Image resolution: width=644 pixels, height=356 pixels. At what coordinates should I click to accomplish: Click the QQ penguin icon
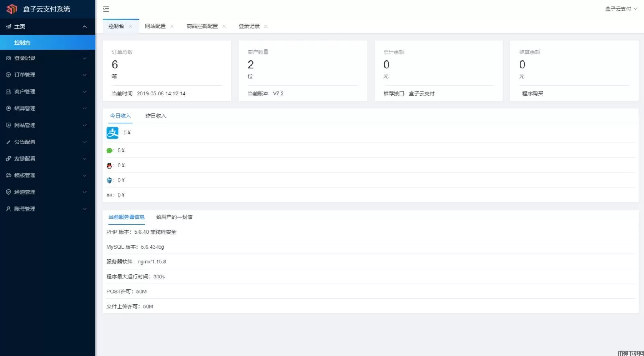tap(109, 165)
